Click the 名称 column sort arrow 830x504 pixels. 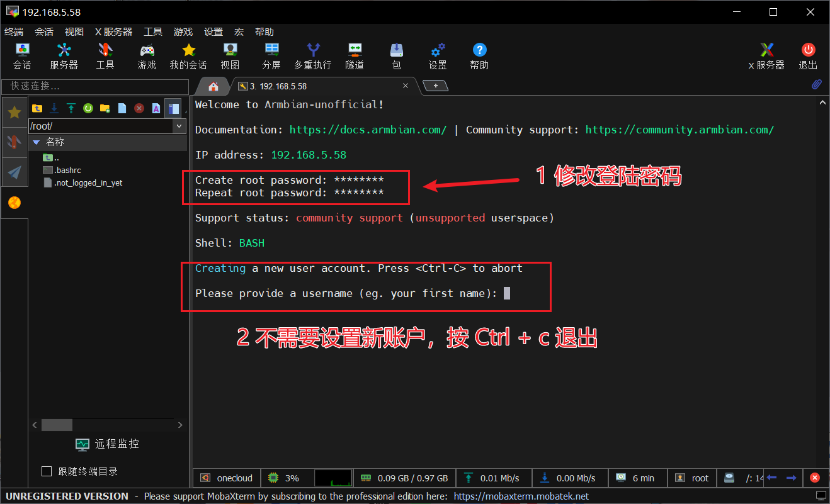[x=36, y=142]
